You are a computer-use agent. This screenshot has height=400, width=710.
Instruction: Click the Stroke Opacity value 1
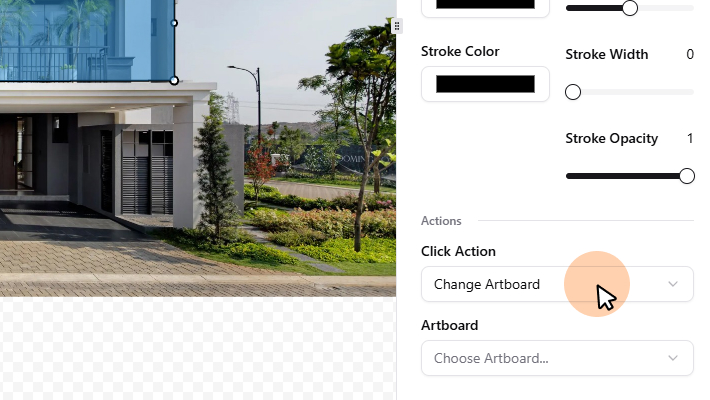coord(690,138)
